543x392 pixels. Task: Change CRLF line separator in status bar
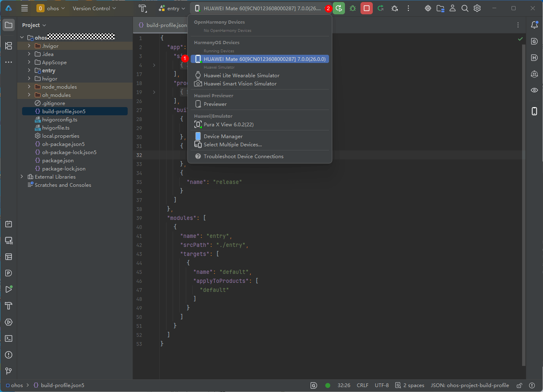(x=363, y=385)
